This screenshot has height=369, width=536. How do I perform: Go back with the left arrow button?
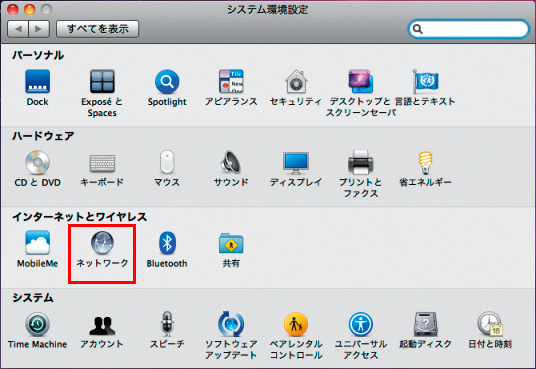click(x=18, y=29)
